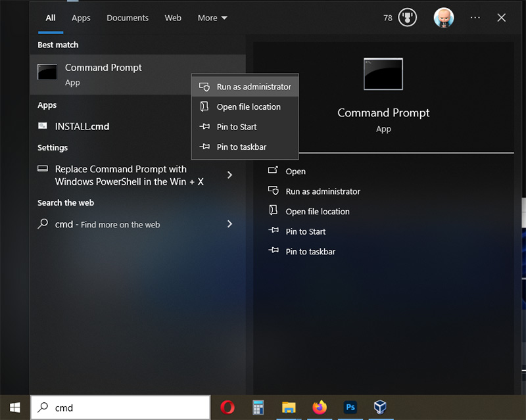The width and height of the screenshot is (526, 420).
Task: Click Open file location in the right panel
Action: 317,211
